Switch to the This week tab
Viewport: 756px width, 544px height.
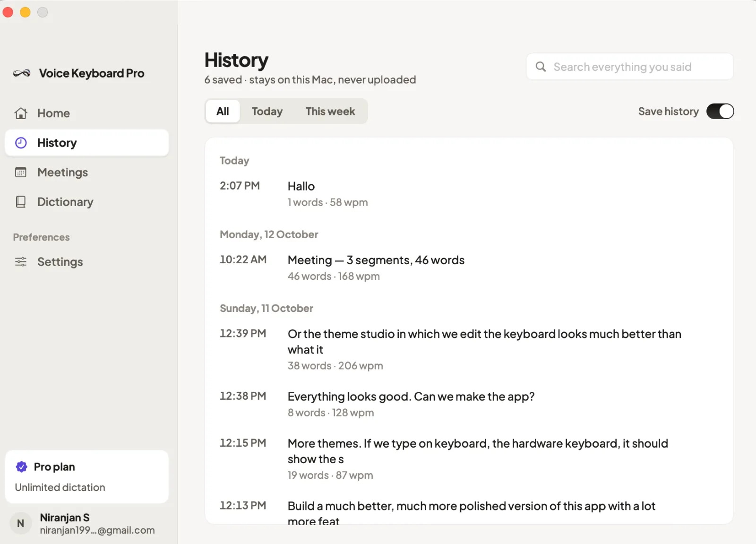coord(330,112)
